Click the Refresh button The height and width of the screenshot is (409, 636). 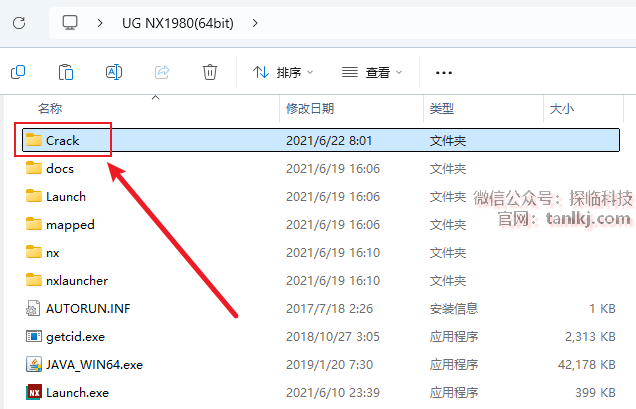(19, 23)
